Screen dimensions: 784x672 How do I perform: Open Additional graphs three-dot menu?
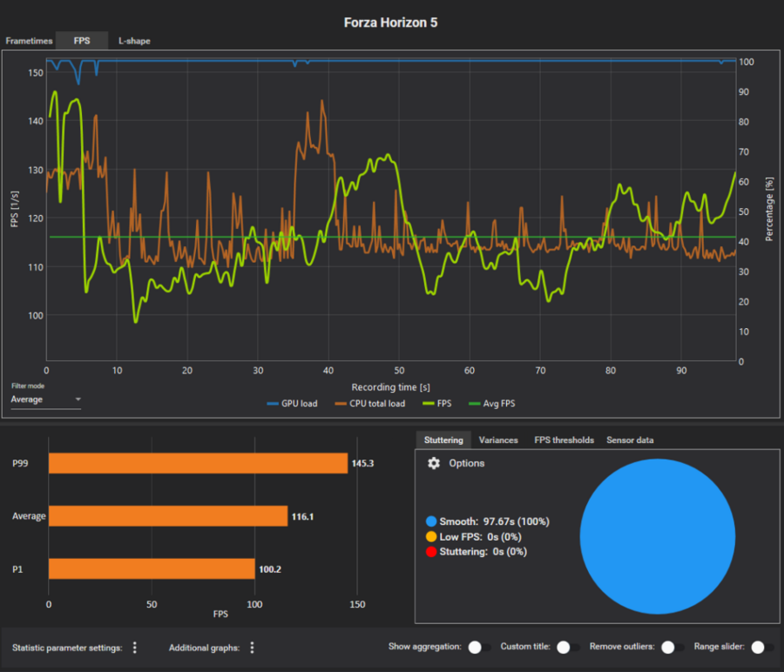[x=252, y=648]
